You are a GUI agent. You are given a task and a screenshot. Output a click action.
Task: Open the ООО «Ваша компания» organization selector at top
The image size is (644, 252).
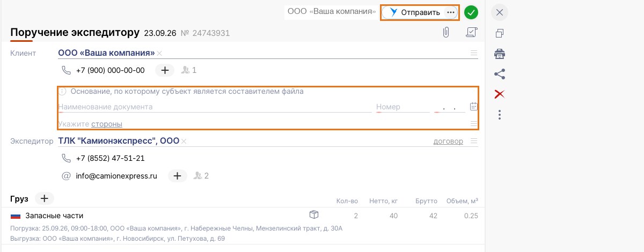pyautogui.click(x=332, y=12)
